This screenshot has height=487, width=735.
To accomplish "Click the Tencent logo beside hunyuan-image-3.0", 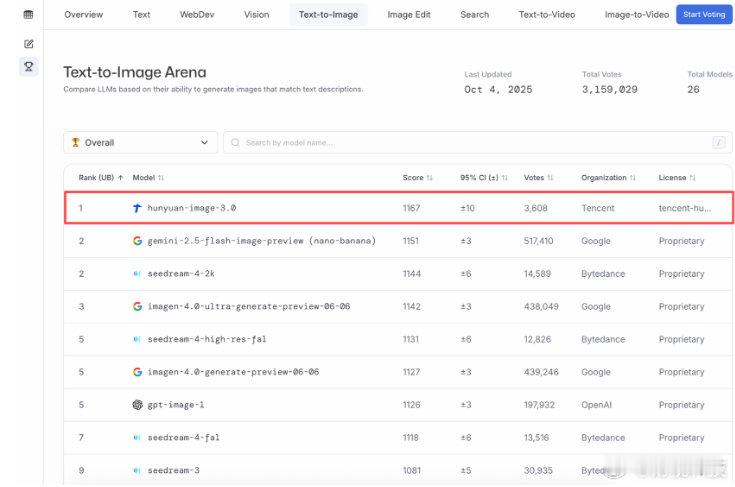I will (x=138, y=208).
